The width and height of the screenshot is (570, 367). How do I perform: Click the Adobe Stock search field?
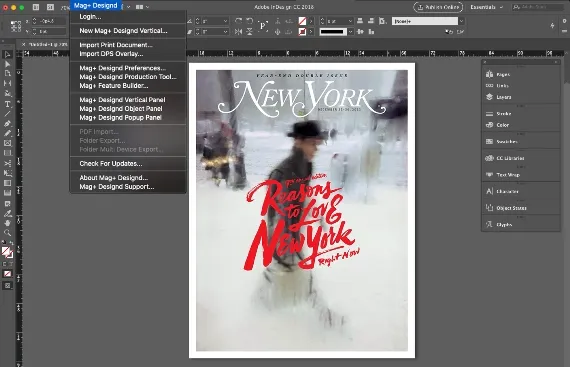[x=538, y=7]
